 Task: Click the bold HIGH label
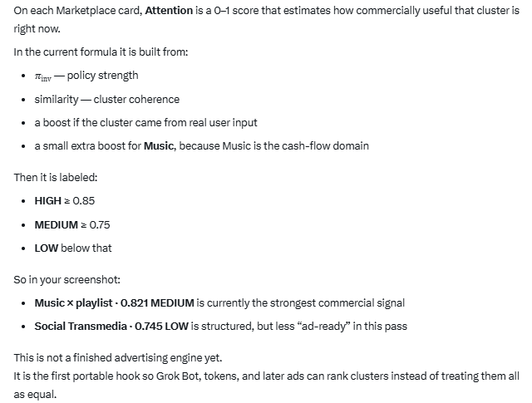tap(48, 201)
